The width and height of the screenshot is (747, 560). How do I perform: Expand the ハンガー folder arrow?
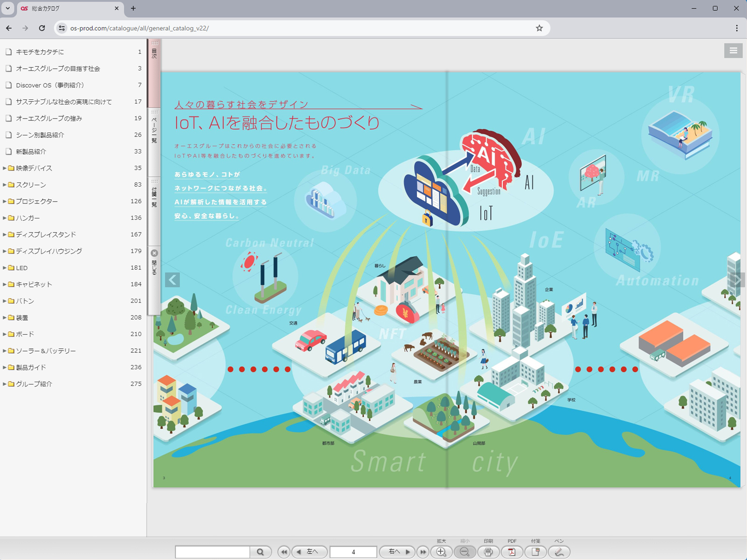point(5,218)
